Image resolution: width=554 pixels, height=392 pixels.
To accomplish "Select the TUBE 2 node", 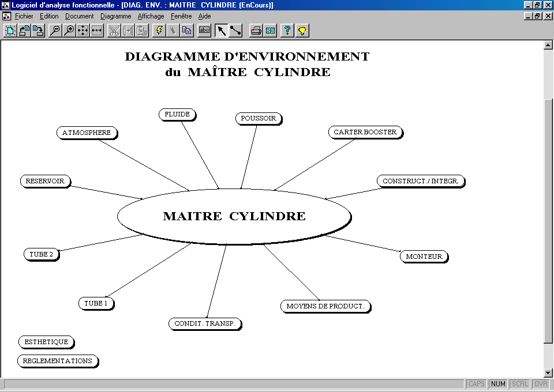I will coord(42,254).
